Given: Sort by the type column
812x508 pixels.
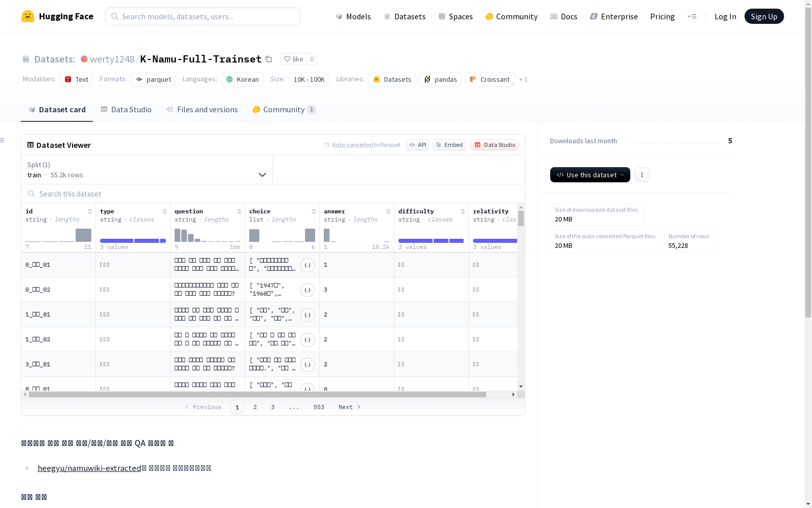Looking at the screenshot, I should coord(164,211).
